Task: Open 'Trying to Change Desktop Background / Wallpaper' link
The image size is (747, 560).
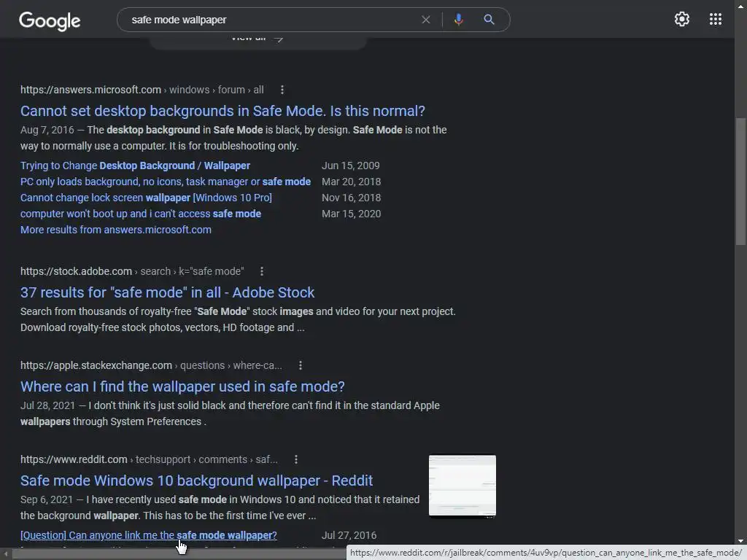Action: (x=135, y=166)
